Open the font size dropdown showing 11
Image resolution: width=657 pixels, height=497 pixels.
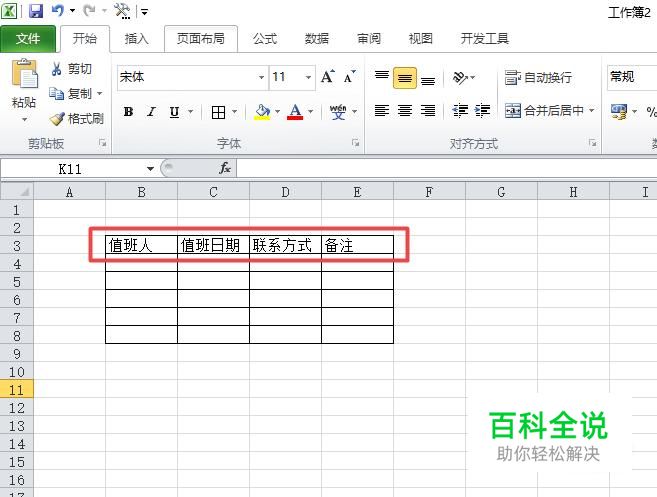point(308,78)
